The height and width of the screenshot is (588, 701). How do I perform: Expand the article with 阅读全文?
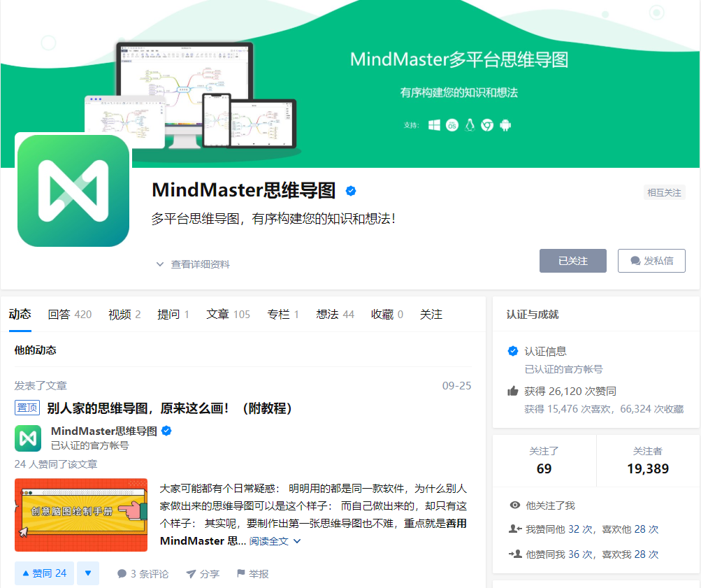point(275,541)
